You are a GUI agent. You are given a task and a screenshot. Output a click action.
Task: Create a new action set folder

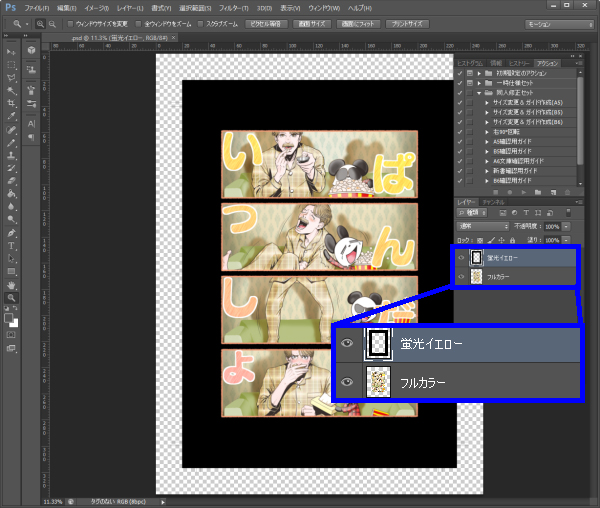coord(538,192)
